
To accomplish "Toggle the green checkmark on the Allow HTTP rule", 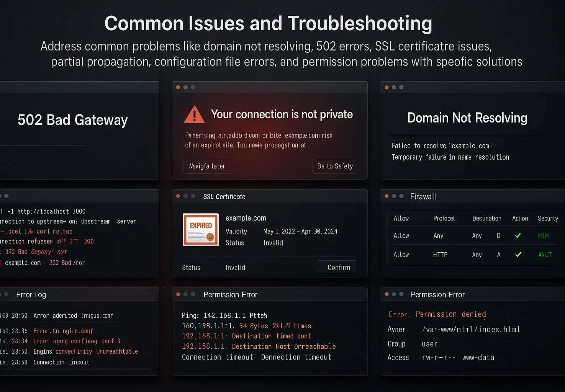I will pyautogui.click(x=518, y=254).
